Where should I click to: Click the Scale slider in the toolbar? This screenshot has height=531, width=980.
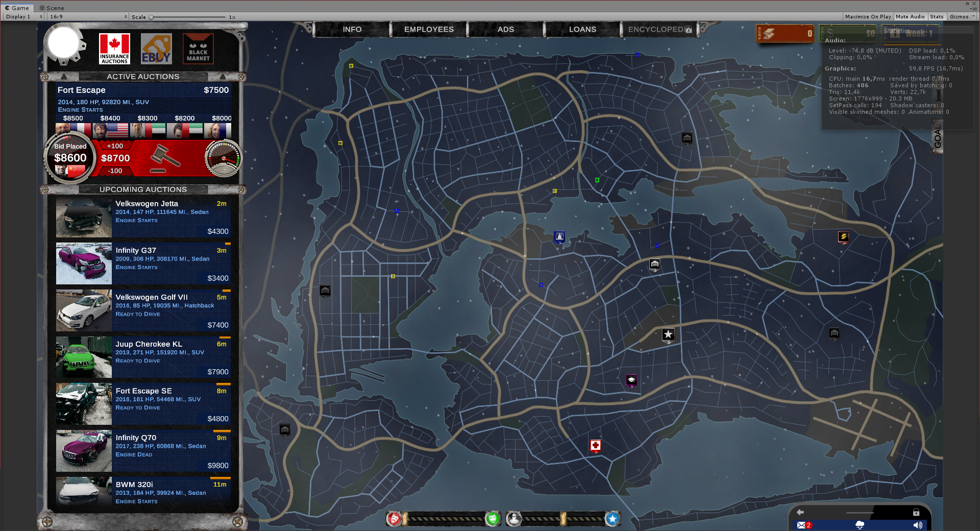tap(188, 17)
